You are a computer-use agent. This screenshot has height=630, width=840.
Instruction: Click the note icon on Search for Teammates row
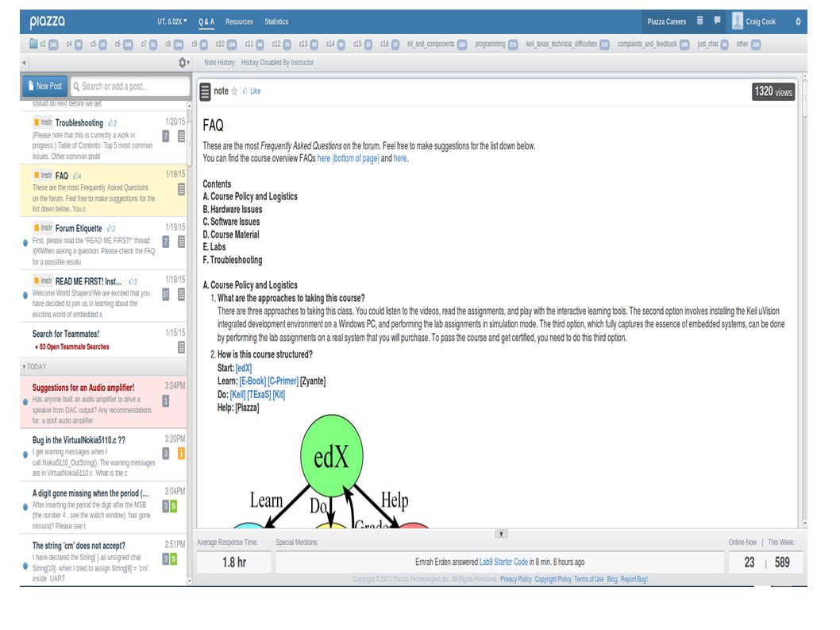[x=182, y=347]
